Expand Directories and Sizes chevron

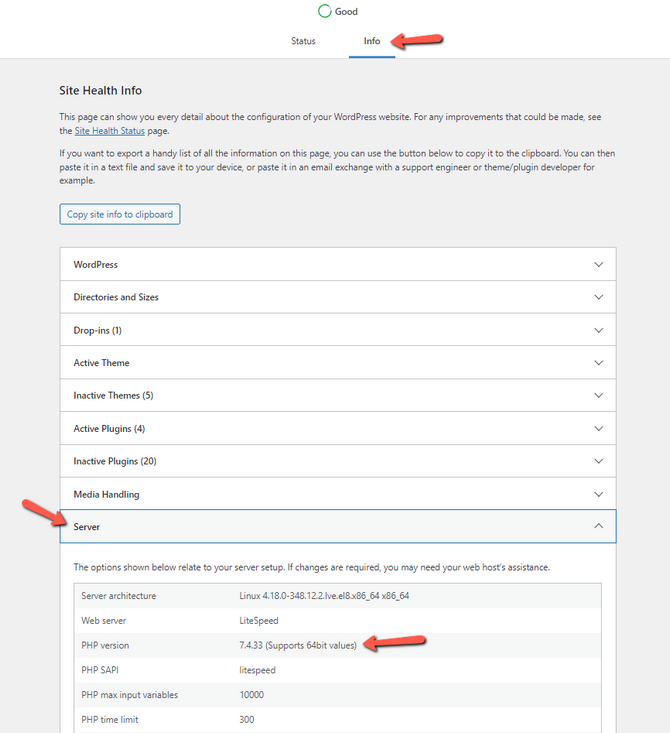tap(598, 298)
